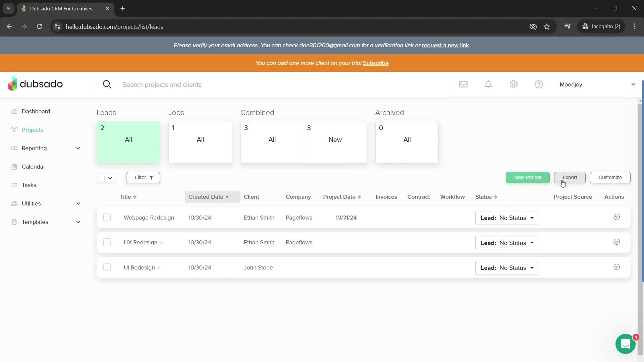Sort by Status column header
The image size is (644, 362).
(x=486, y=197)
